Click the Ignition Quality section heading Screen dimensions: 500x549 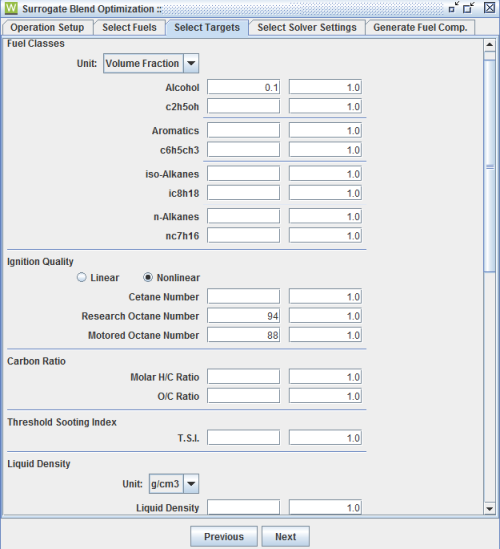[x=40, y=262]
